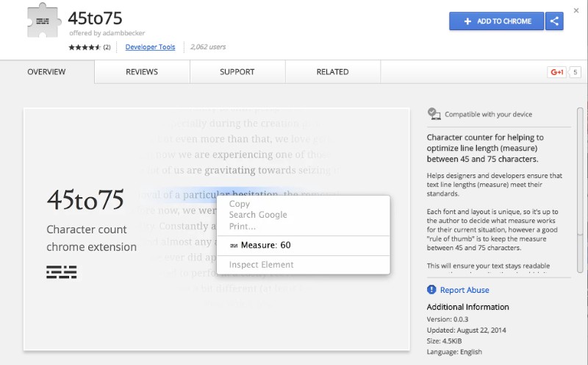Click the Google +1 button

556,72
